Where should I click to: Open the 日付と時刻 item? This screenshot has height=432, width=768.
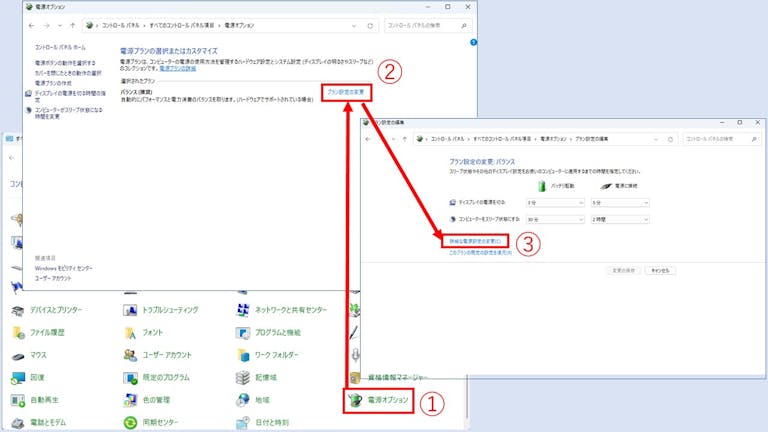click(x=263, y=422)
